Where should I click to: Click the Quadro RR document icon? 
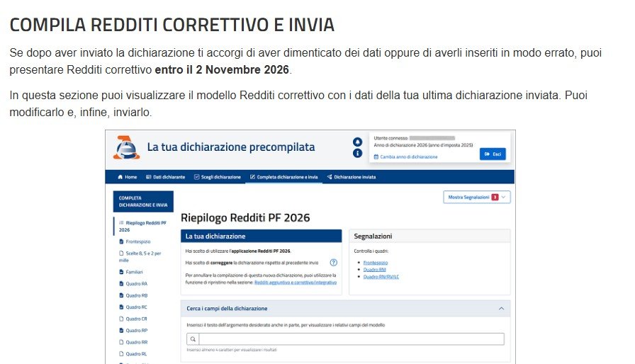click(121, 342)
